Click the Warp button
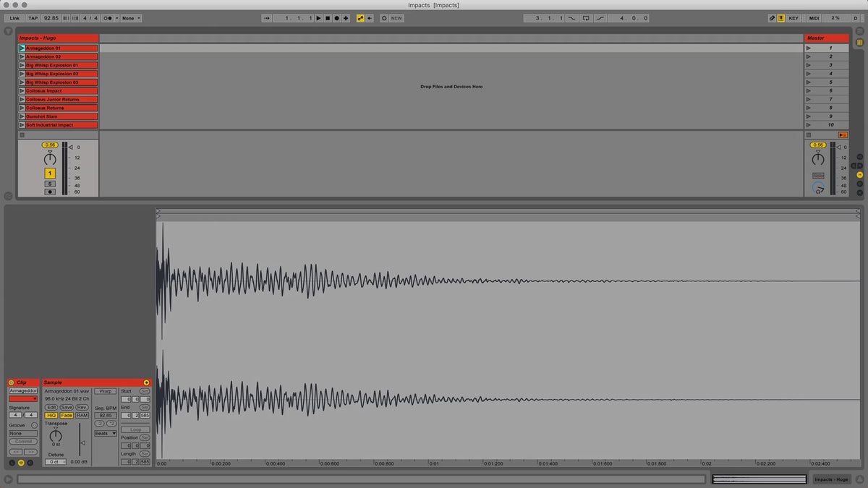The image size is (868, 488). pyautogui.click(x=106, y=391)
